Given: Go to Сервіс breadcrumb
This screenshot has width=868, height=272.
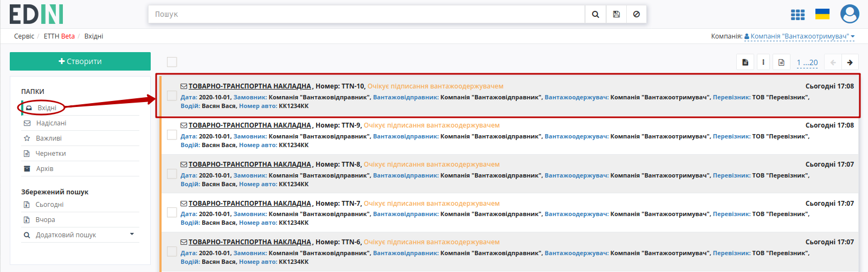Looking at the screenshot, I should click(x=24, y=36).
